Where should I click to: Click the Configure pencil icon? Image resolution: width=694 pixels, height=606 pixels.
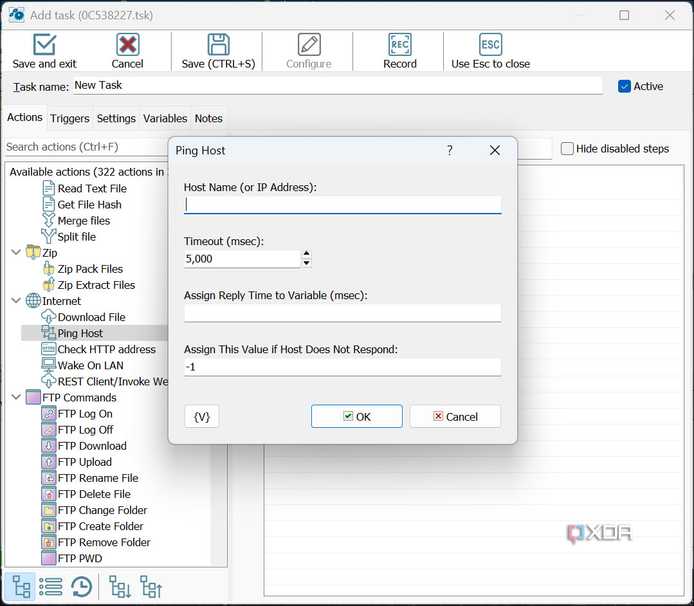pos(309,45)
